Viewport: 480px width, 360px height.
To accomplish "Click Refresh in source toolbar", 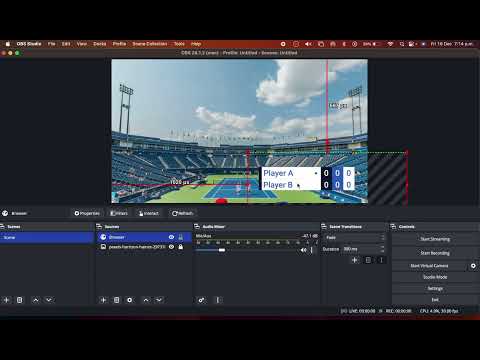I will 182,213.
